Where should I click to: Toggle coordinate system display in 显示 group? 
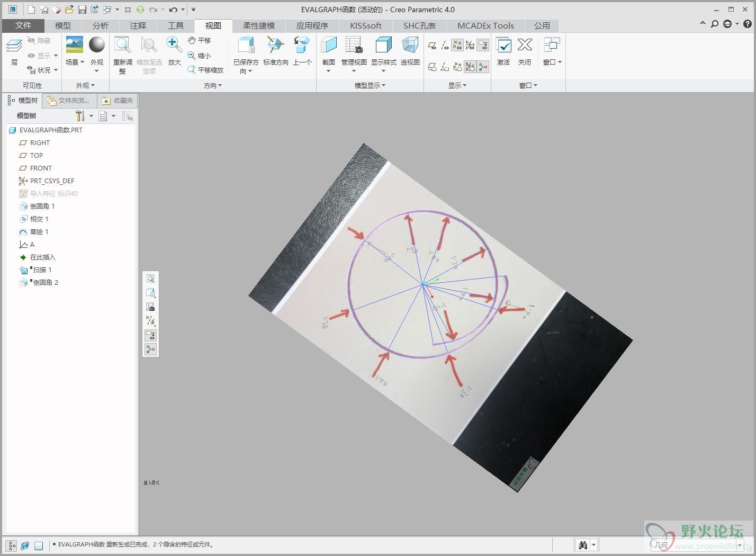(470, 46)
